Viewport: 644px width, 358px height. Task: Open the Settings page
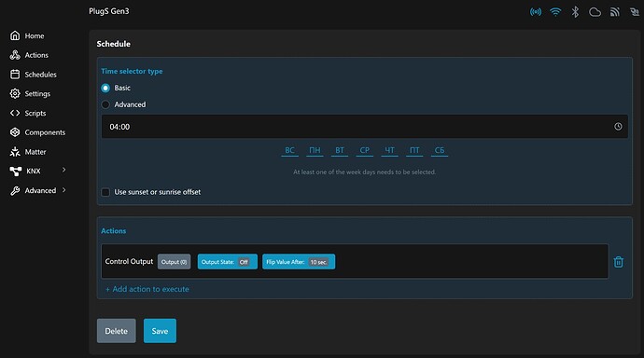[37, 94]
